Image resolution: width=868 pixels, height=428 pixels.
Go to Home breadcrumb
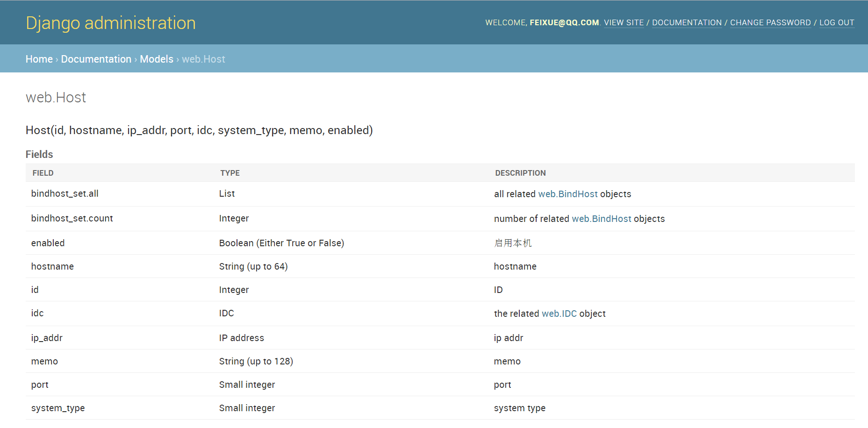pyautogui.click(x=39, y=59)
